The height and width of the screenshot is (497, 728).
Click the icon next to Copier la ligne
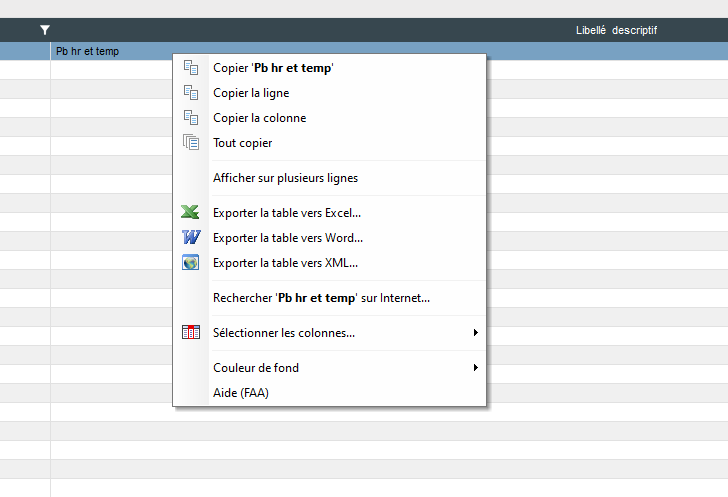tap(190, 93)
